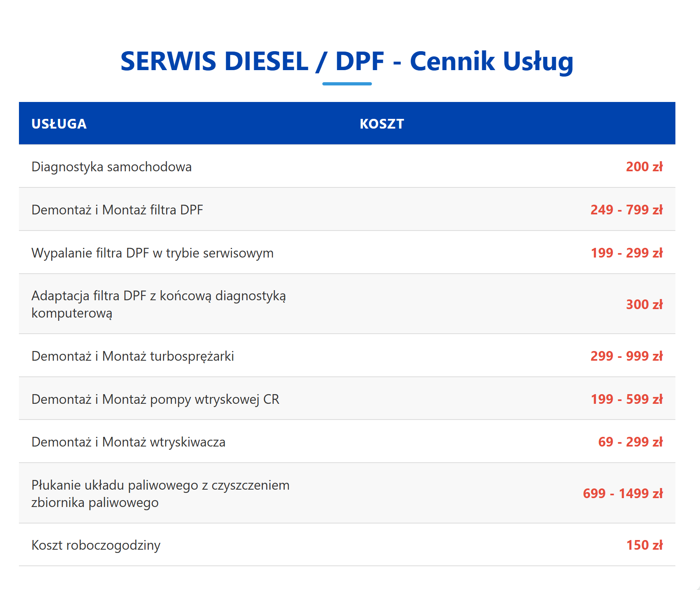Image resolution: width=700 pixels, height=590 pixels.
Task: Click the page title SERWIS DIESEL / DPF
Action: point(346,61)
